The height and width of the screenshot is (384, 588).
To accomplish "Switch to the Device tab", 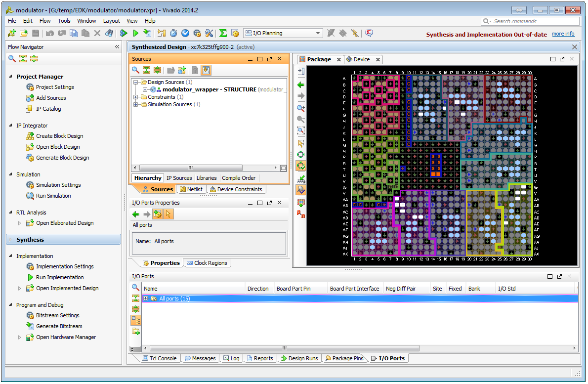I will [x=362, y=59].
